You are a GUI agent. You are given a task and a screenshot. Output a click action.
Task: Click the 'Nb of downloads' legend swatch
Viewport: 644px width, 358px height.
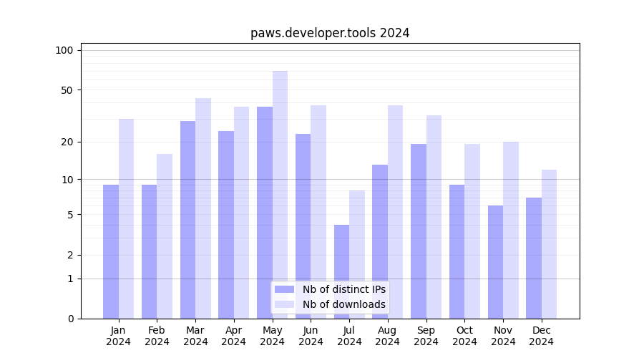284,304
